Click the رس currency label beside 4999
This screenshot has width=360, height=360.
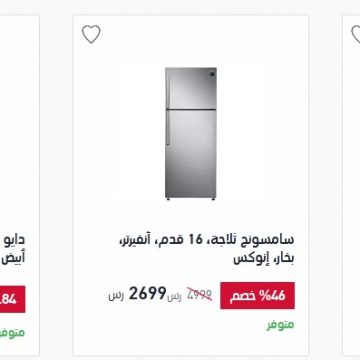pos(174,297)
